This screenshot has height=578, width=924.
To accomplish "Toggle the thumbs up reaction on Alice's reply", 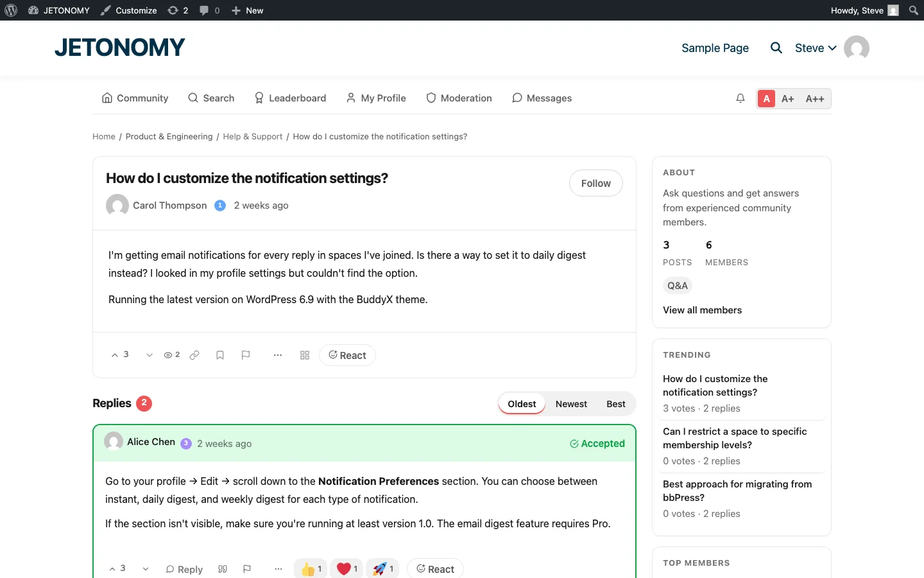I will click(x=310, y=568).
